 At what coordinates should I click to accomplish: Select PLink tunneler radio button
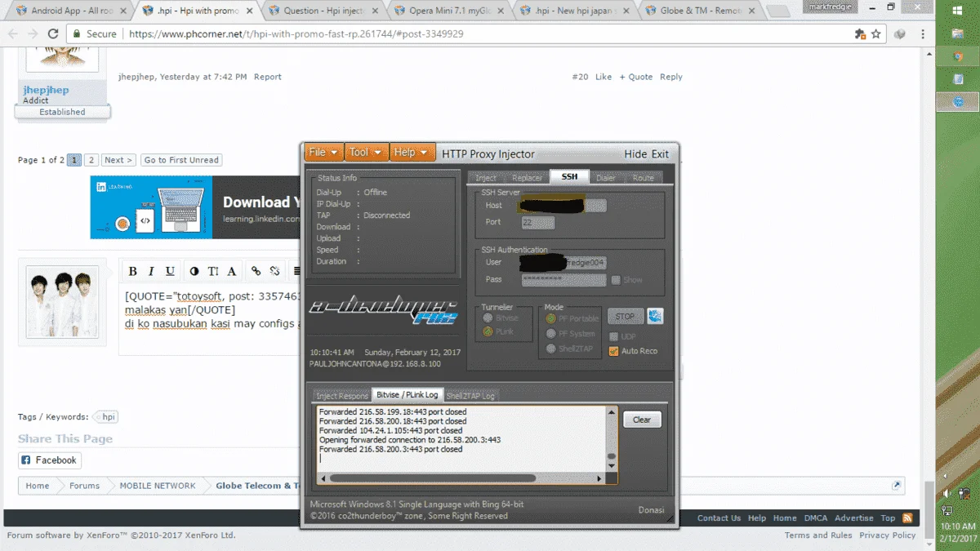[488, 331]
